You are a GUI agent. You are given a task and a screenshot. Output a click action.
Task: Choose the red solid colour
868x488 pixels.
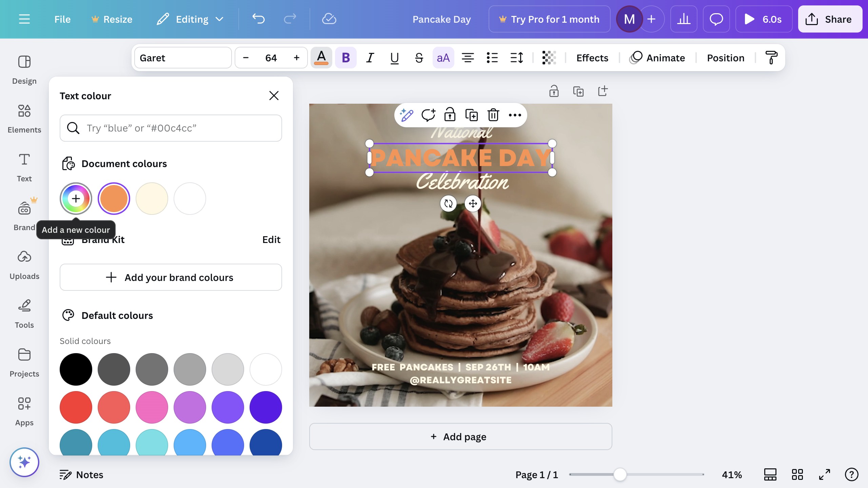coord(76,407)
